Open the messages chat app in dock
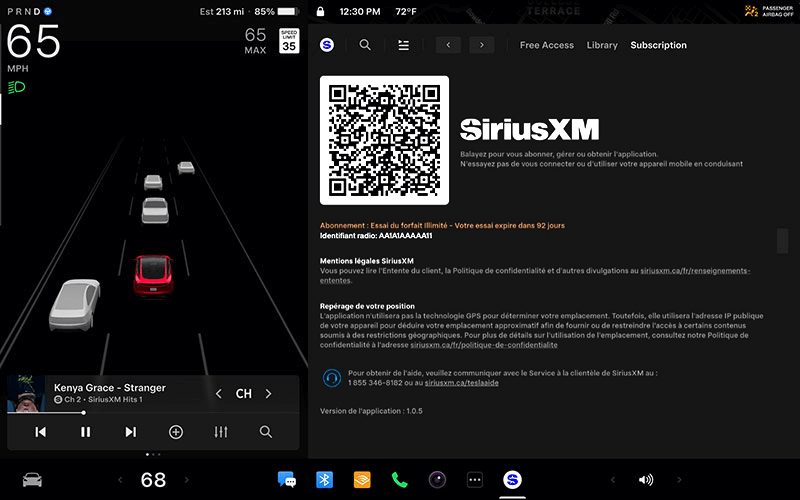Image resolution: width=800 pixels, height=500 pixels. (287, 480)
